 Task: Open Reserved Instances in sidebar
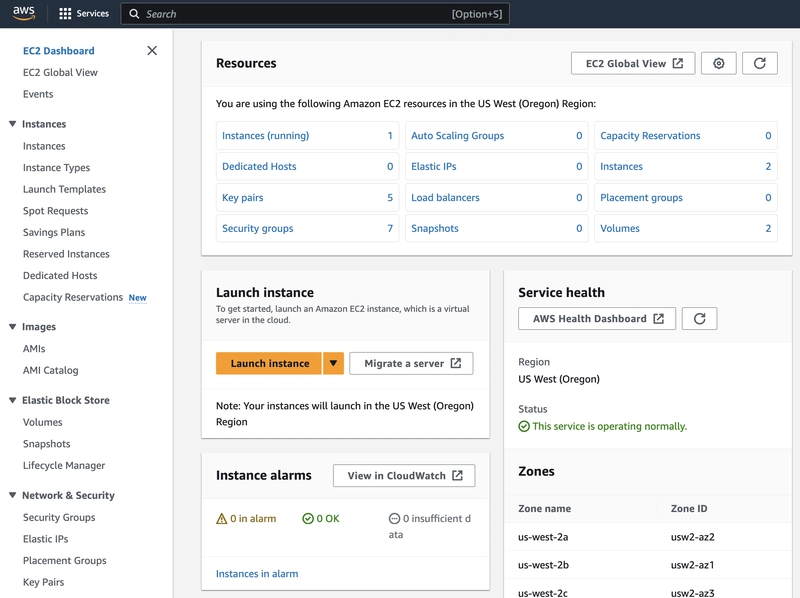(x=66, y=254)
